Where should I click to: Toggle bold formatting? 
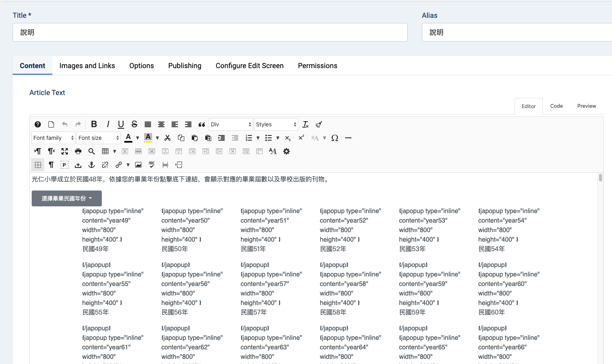click(x=94, y=124)
